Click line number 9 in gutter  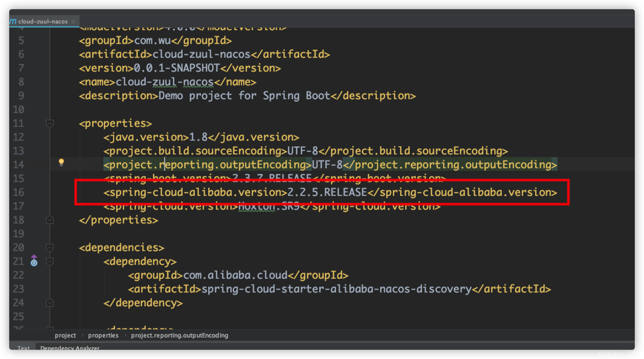click(21, 96)
